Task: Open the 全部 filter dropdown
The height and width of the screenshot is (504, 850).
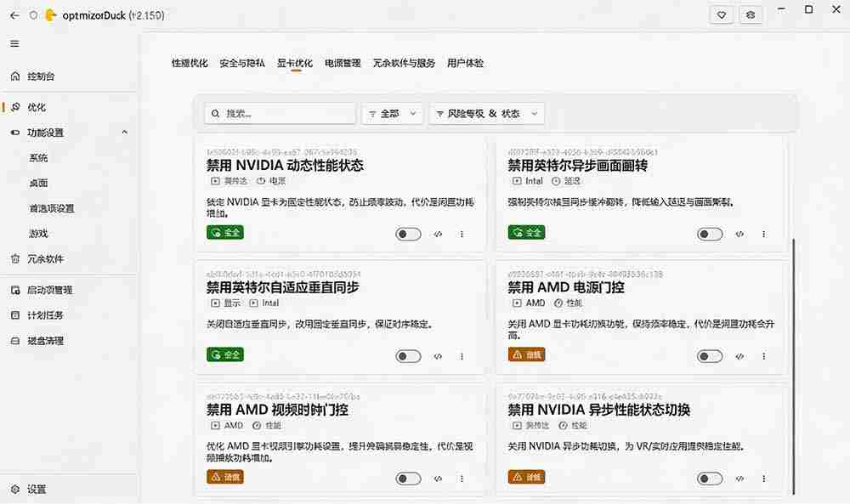Action: [393, 114]
